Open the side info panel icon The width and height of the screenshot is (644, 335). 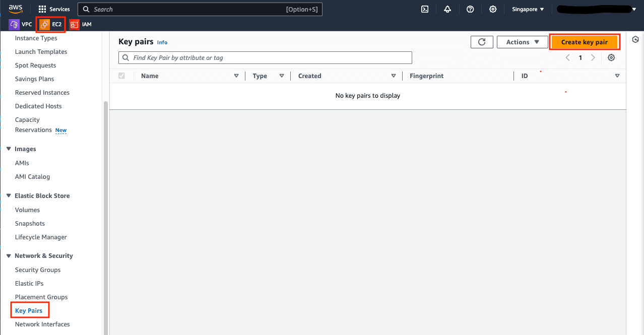pyautogui.click(x=635, y=40)
